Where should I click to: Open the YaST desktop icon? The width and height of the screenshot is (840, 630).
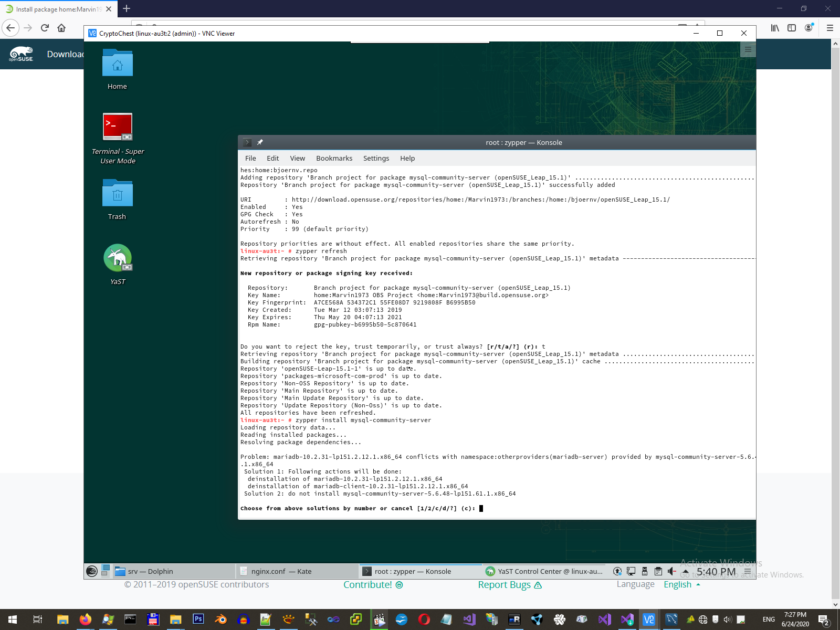(118, 258)
